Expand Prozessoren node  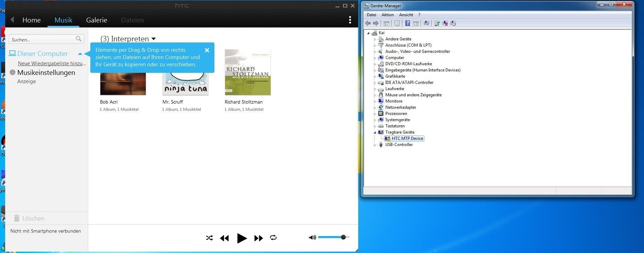coord(375,114)
